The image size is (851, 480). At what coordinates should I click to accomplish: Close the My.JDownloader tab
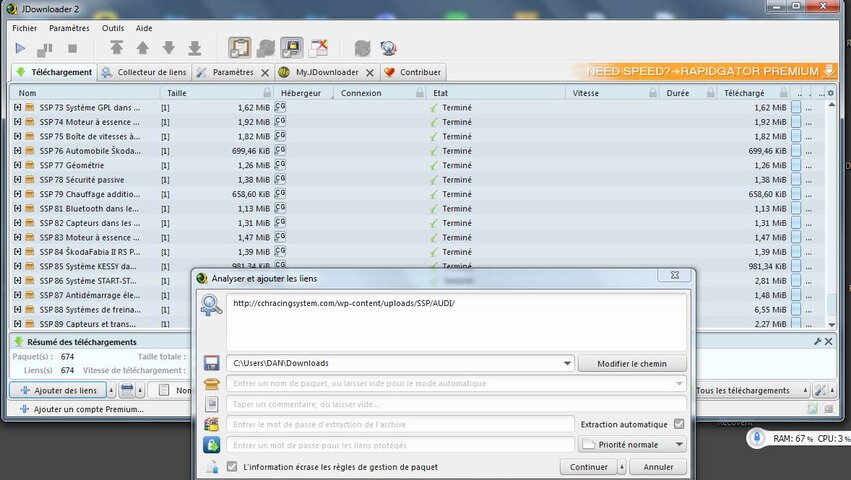[x=370, y=73]
